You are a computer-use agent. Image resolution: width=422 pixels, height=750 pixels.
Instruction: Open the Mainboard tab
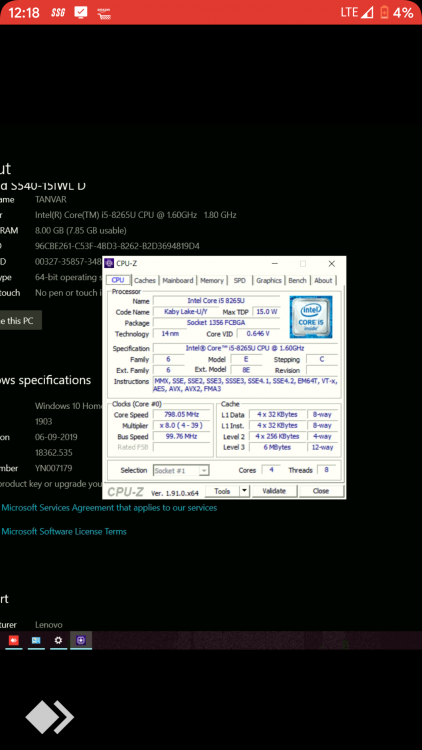pyautogui.click(x=178, y=281)
